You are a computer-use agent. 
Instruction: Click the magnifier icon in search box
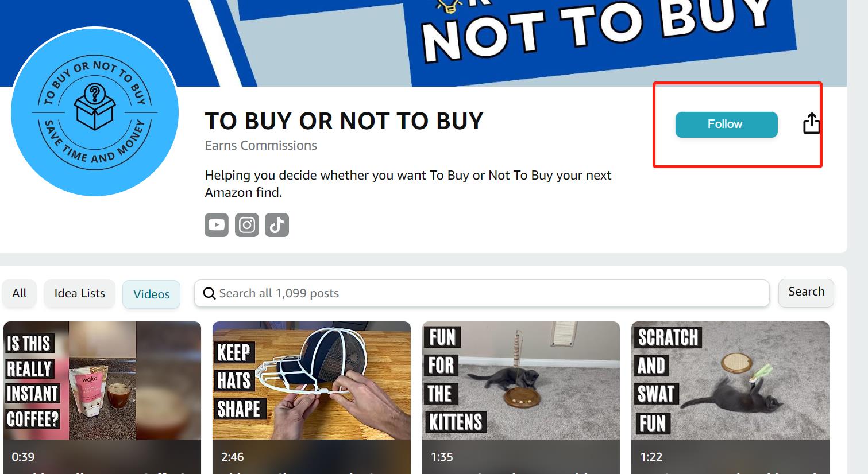point(210,294)
